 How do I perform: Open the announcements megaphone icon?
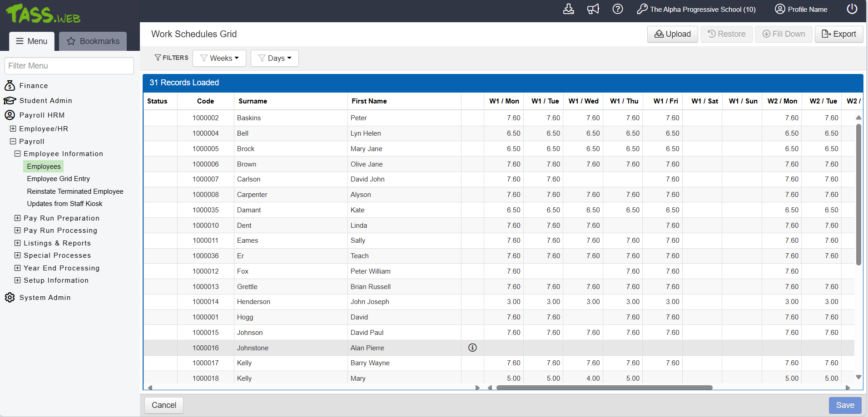click(593, 9)
